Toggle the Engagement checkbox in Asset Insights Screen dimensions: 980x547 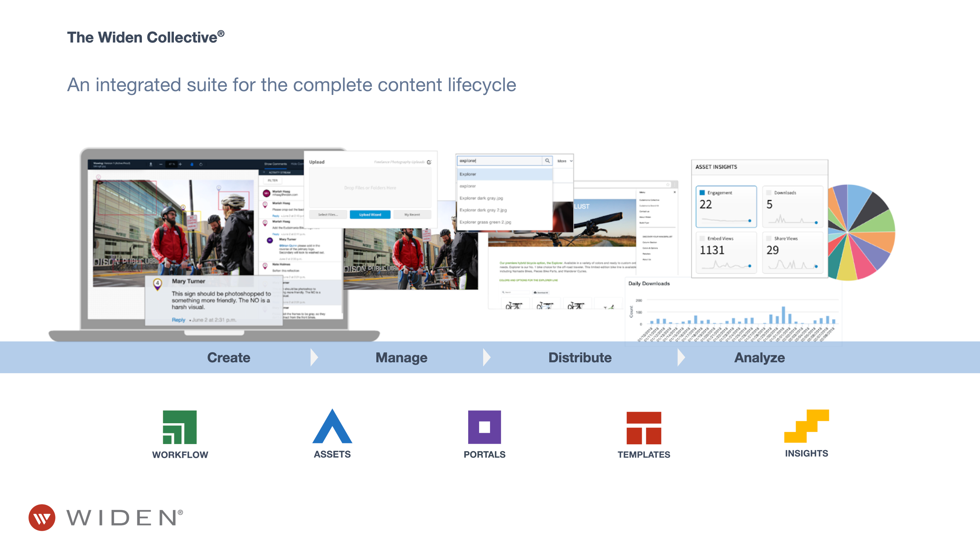(x=702, y=193)
